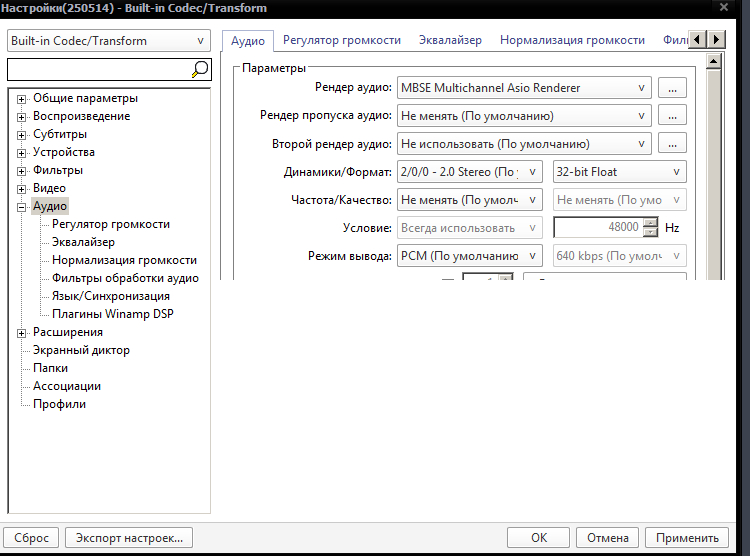This screenshot has width=750, height=556.
Task: Open the Рендер аудио "..." settings button
Action: coord(673,88)
